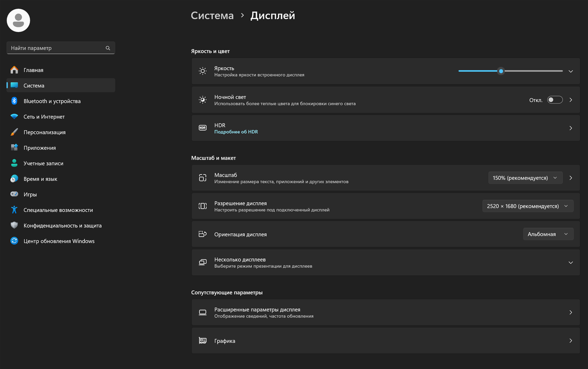
Task: Click the Разрешение дисплея icon
Action: click(x=203, y=206)
